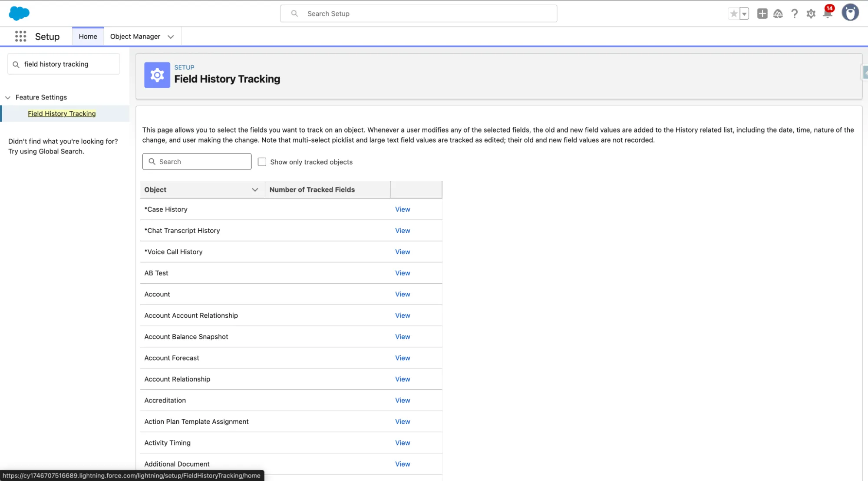Image resolution: width=868 pixels, height=481 pixels.
Task: Open the App Launcher grid icon
Action: (x=20, y=36)
